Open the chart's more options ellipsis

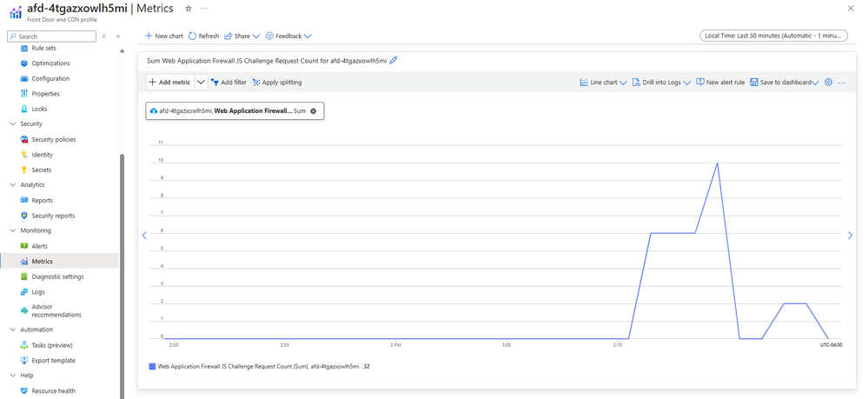(x=842, y=83)
